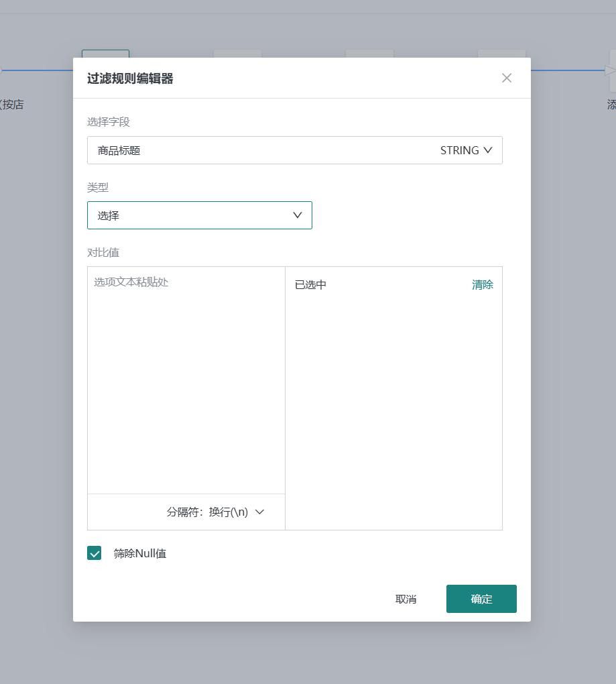Click 清除 to clear selected items
This screenshot has width=616, height=684.
point(482,284)
